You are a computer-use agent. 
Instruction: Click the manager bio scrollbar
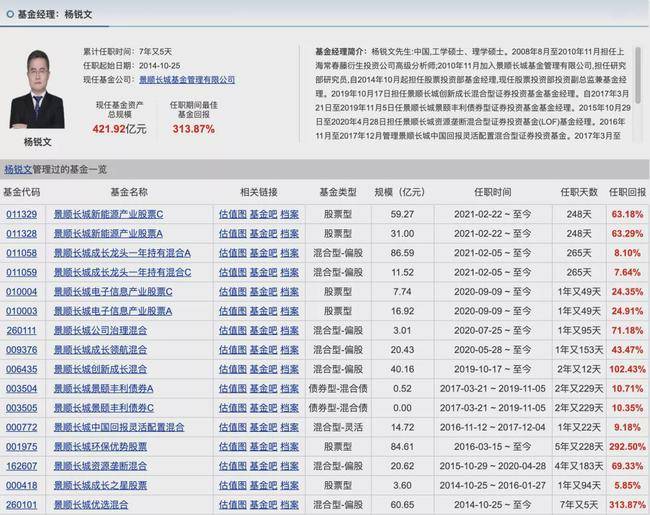tap(638, 75)
